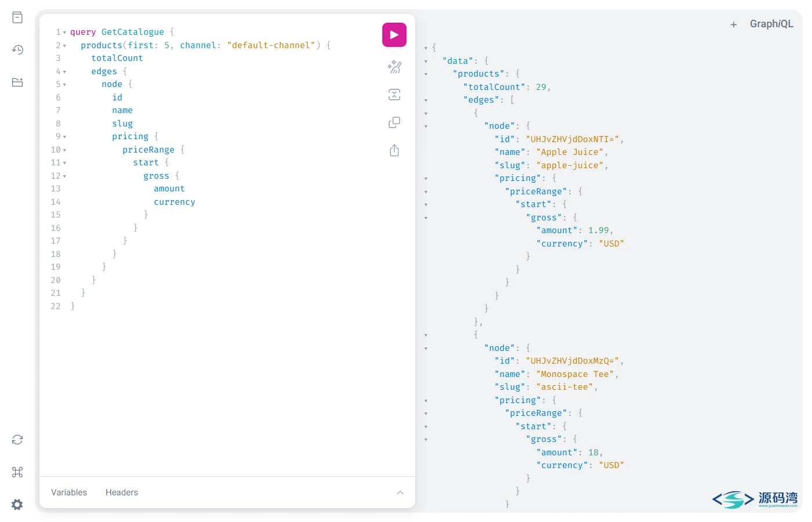Collapse the "data" object in the response
Viewport: 812px width, 522px height.
426,61
